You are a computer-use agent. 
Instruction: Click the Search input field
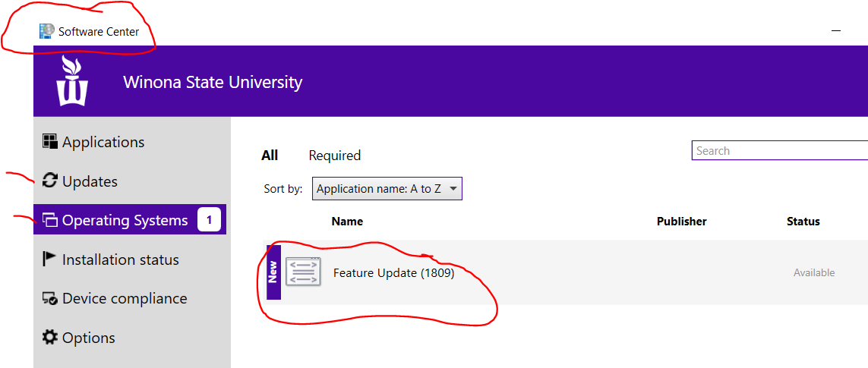779,150
